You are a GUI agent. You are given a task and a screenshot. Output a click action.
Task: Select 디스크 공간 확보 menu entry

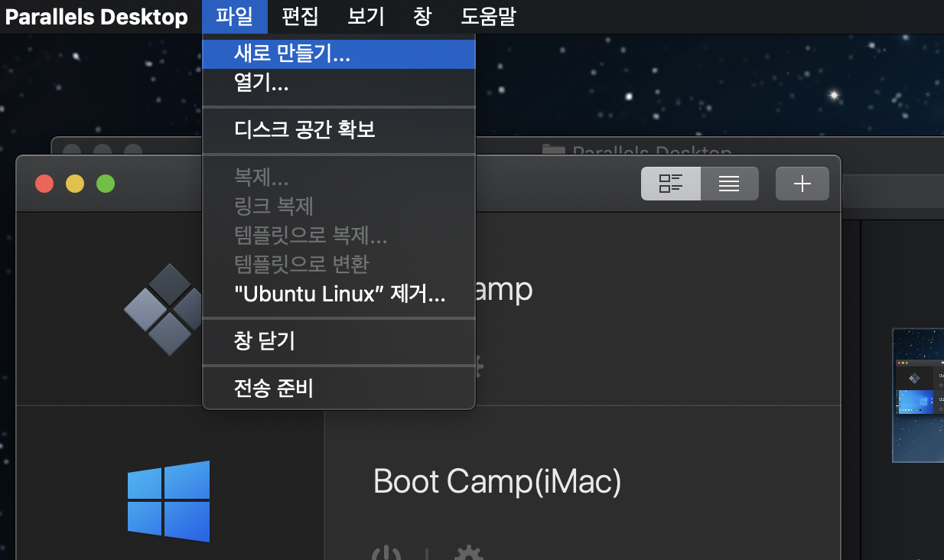coord(339,129)
